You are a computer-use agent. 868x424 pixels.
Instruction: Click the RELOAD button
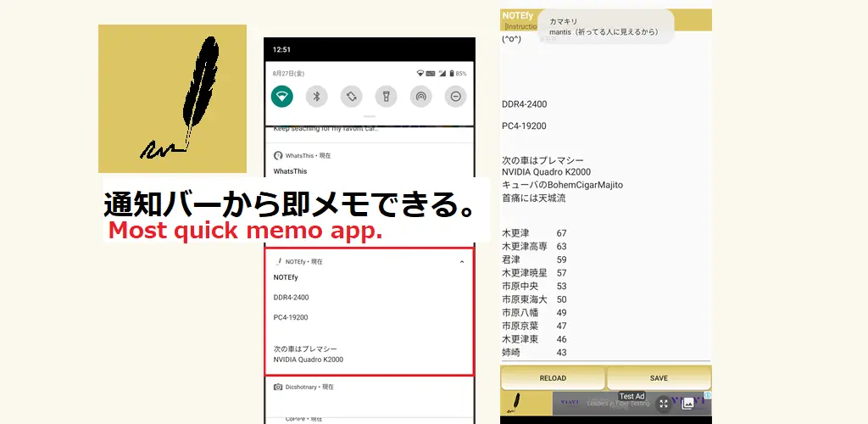click(553, 378)
